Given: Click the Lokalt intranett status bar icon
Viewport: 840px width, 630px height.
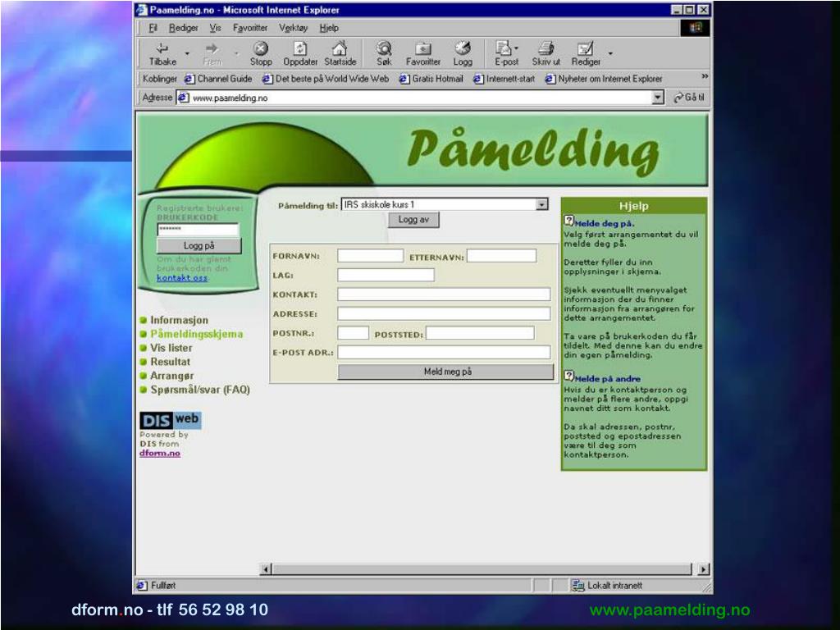Looking at the screenshot, I should pyautogui.click(x=577, y=586).
